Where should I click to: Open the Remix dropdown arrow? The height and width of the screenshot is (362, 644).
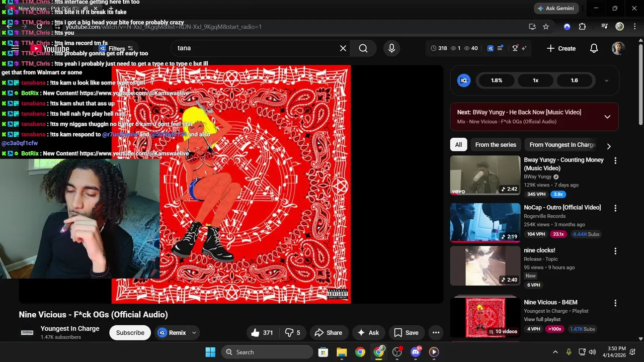[194, 333]
